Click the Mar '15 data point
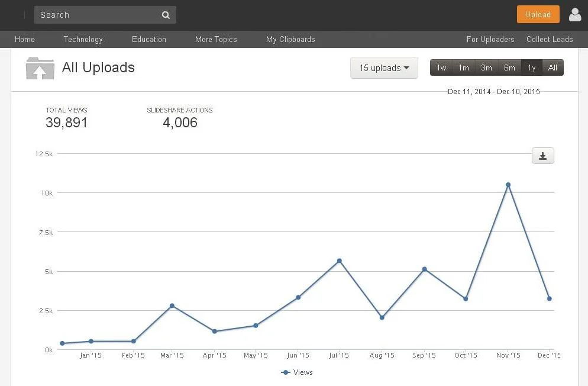588x386 pixels. [172, 305]
